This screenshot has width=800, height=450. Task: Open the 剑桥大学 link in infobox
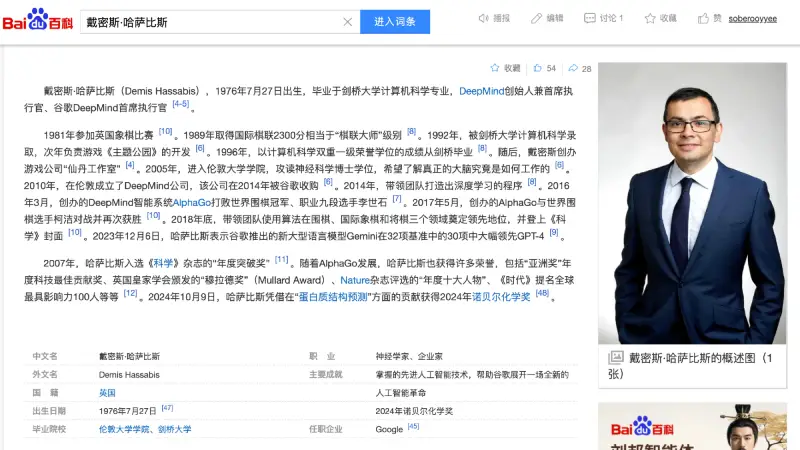tap(174, 429)
